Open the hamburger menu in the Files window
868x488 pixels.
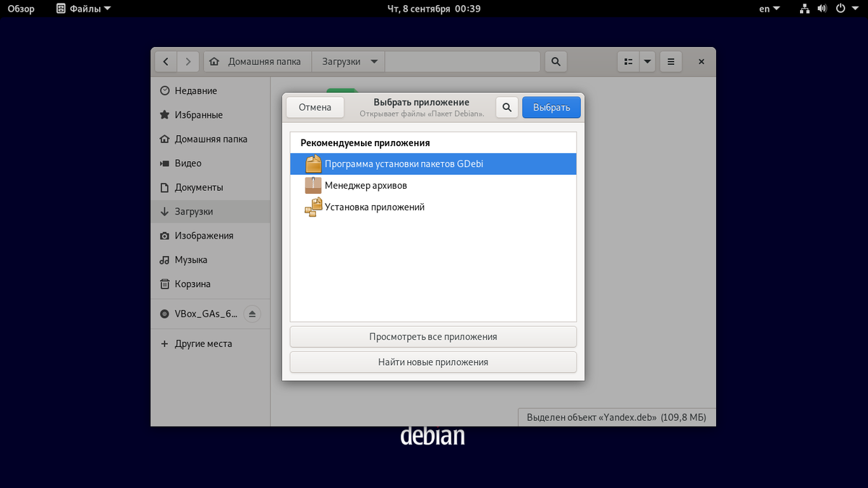pos(671,61)
